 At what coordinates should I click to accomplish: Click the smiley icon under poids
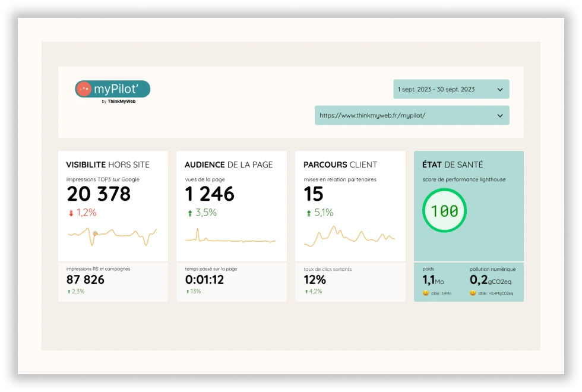[x=425, y=293]
